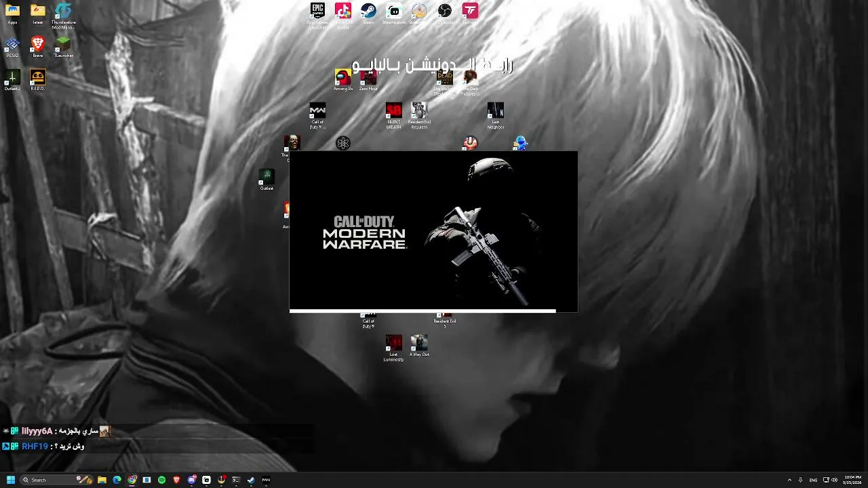Open Streamlabs from the taskbar
This screenshot has width=868, height=488.
206,480
